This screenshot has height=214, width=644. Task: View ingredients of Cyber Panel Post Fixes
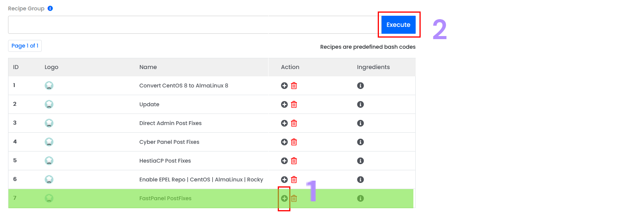click(361, 142)
